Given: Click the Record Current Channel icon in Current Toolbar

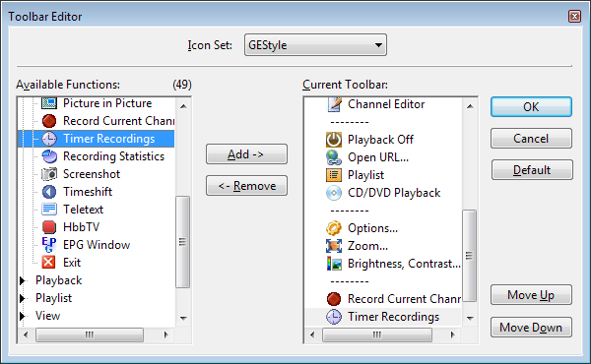Looking at the screenshot, I should 334,299.
